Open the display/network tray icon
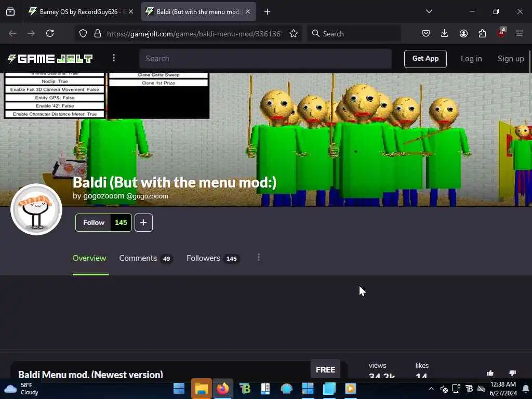The width and height of the screenshot is (532, 399). point(456,389)
